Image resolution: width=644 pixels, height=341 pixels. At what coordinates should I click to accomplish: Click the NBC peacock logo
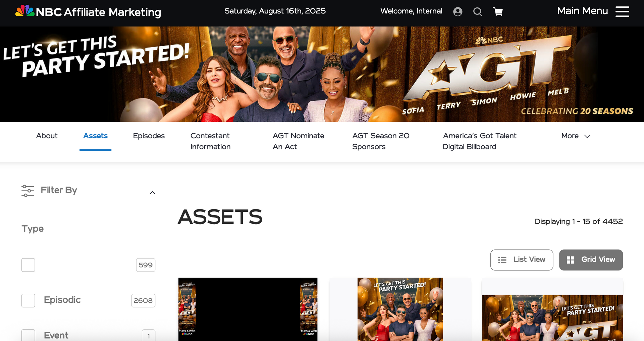[25, 11]
